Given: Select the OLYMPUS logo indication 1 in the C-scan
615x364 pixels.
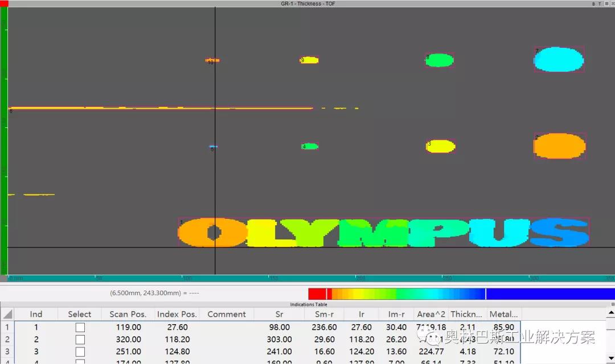Looking at the screenshot, I should [x=384, y=233].
